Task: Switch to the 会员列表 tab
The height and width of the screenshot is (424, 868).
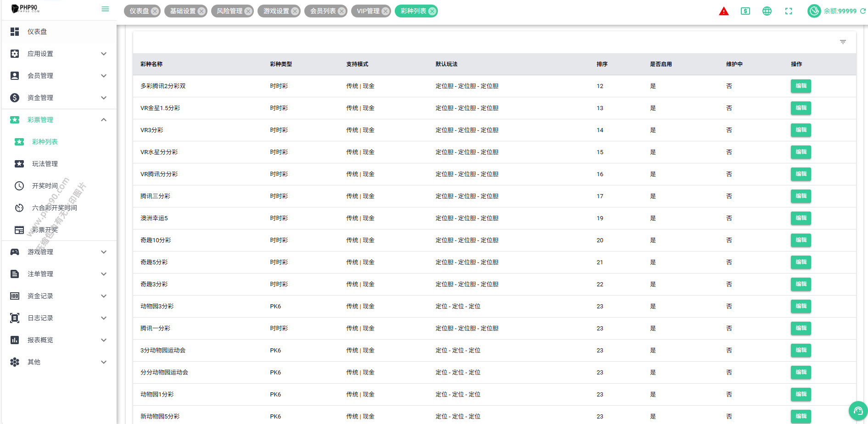Action: pyautogui.click(x=322, y=11)
